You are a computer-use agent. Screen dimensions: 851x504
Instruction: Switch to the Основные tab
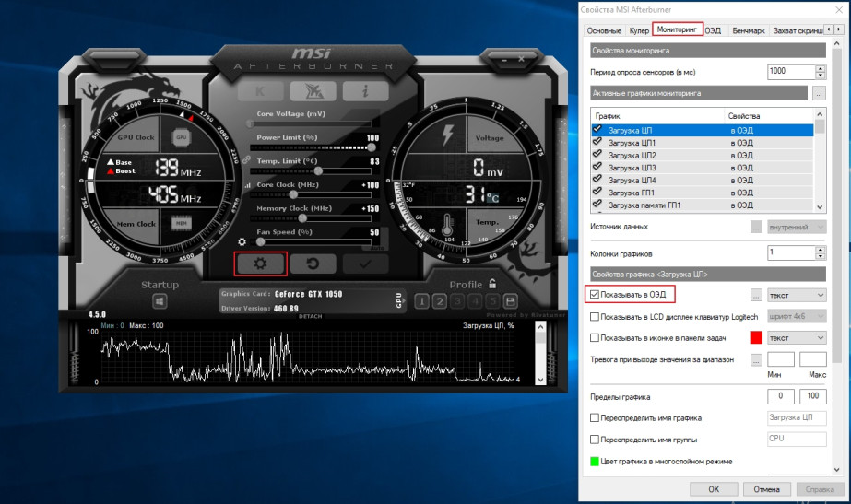pos(604,31)
